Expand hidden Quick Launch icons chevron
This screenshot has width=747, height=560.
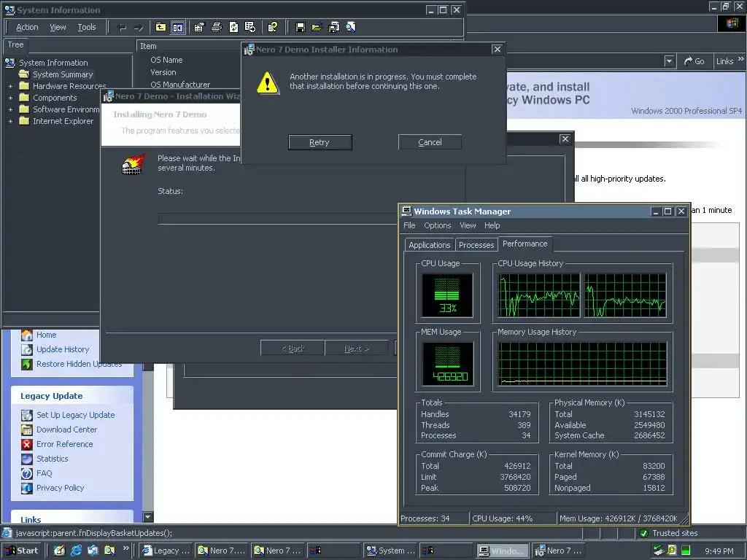(125, 548)
